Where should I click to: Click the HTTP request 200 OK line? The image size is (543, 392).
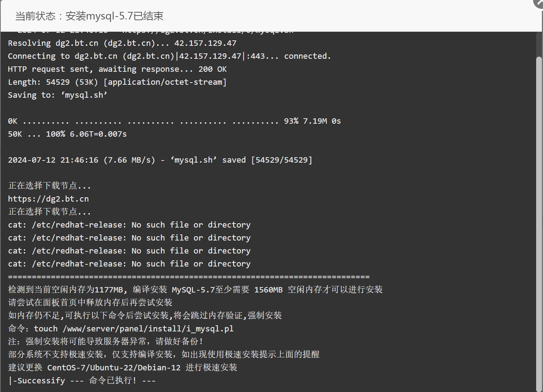click(x=117, y=69)
